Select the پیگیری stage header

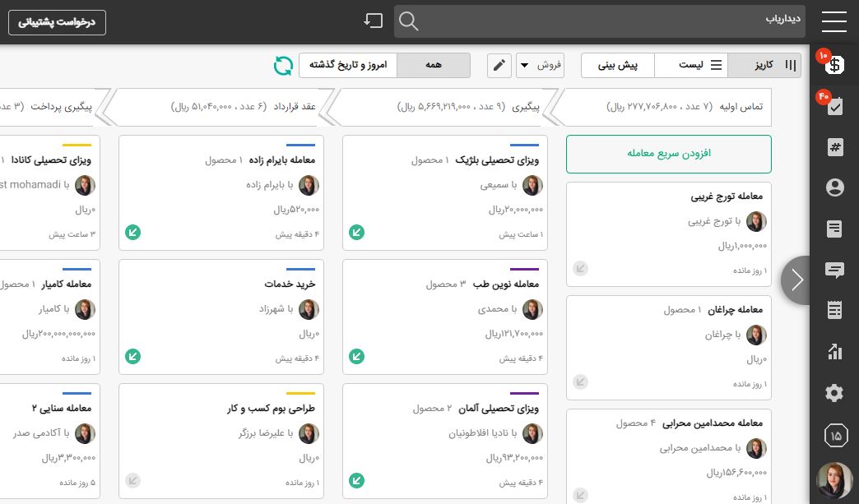[442, 107]
